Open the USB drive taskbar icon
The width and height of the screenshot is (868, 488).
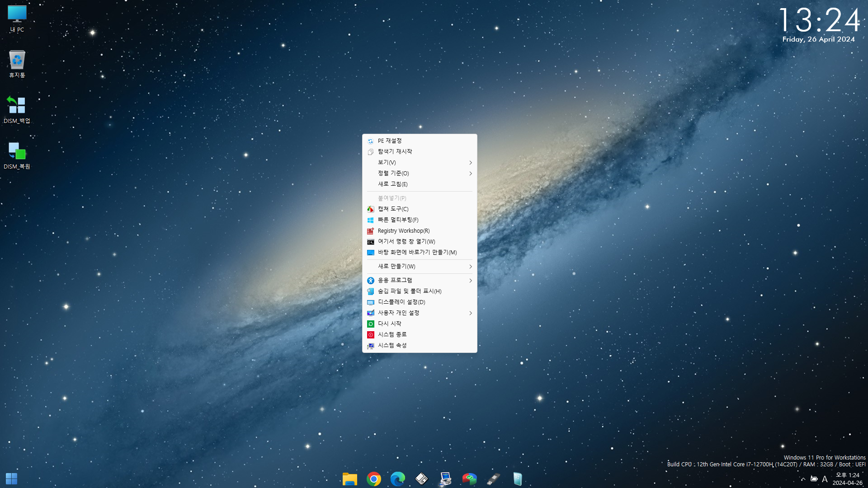(494, 479)
